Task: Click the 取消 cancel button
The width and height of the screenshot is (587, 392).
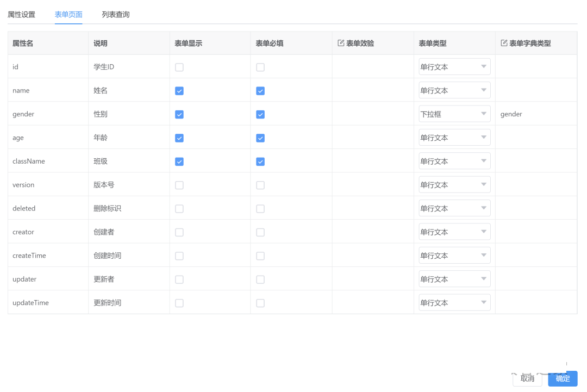Action: click(x=527, y=378)
